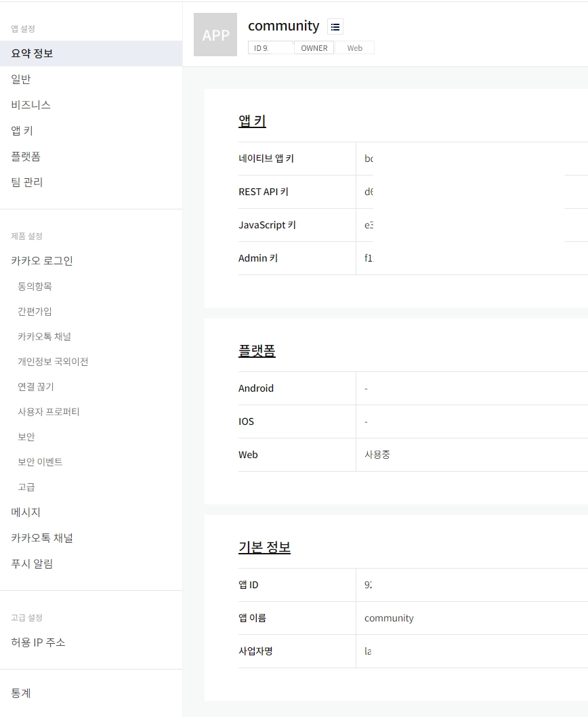Click the underlined 플랫폼 section heading
588x717 pixels.
coord(257,351)
